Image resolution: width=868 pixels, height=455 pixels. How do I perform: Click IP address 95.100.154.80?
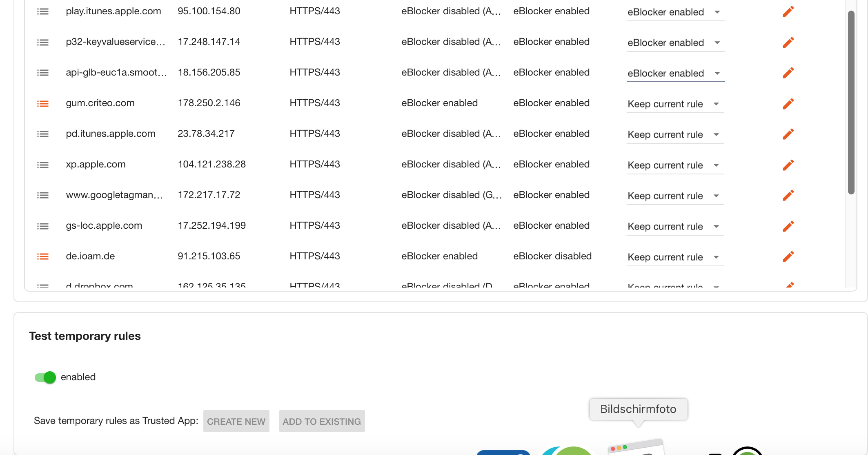click(209, 11)
